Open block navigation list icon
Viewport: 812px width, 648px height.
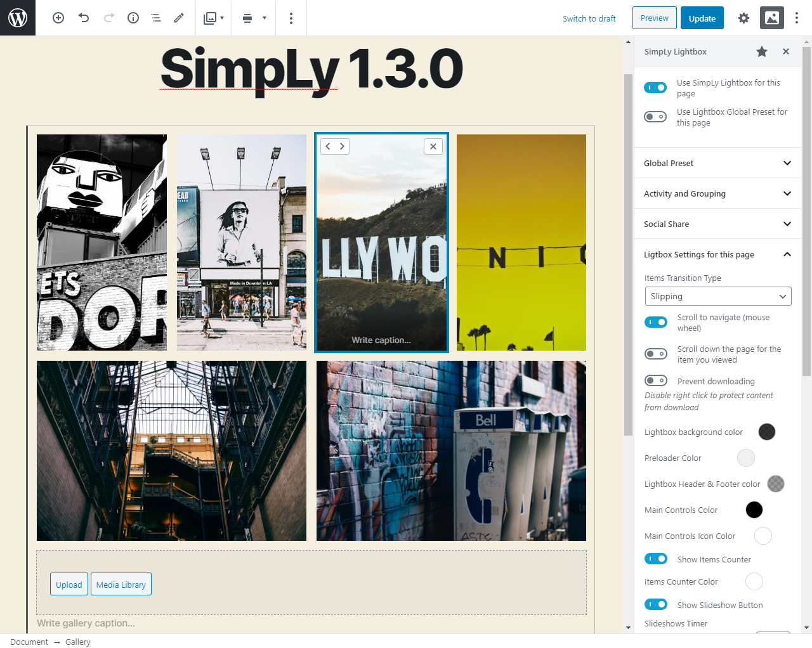point(156,18)
